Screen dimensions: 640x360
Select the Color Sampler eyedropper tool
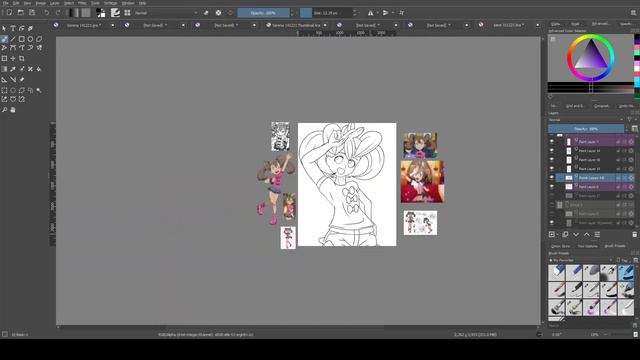tap(13, 69)
